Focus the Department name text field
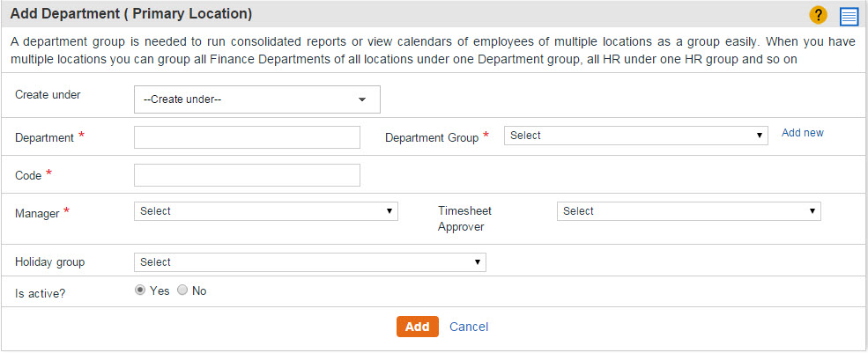The width and height of the screenshot is (868, 353). [x=247, y=137]
